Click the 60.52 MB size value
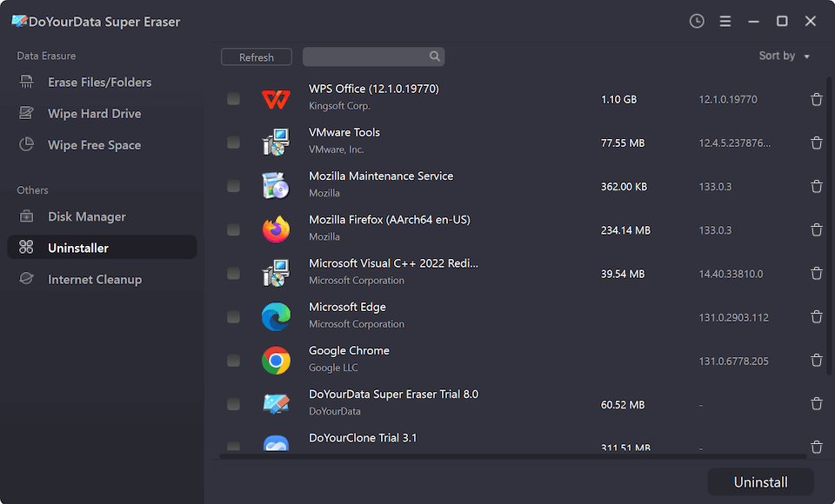Image resolution: width=835 pixels, height=504 pixels. (x=623, y=405)
